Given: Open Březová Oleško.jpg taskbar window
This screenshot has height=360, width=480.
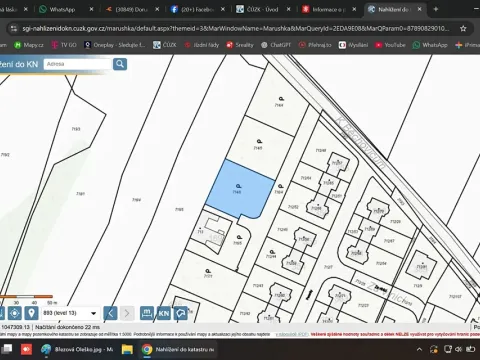Looking at the screenshot, I should (x=77, y=349).
